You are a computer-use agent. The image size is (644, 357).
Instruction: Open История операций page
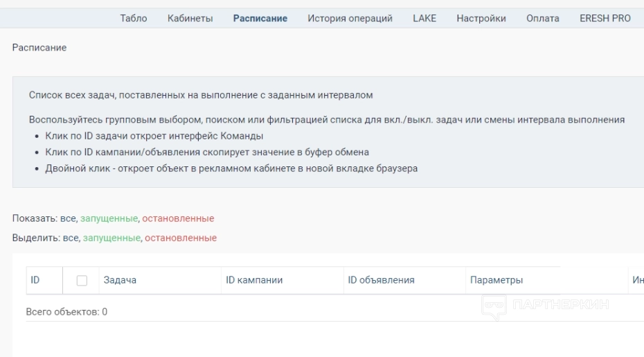pyautogui.click(x=350, y=19)
